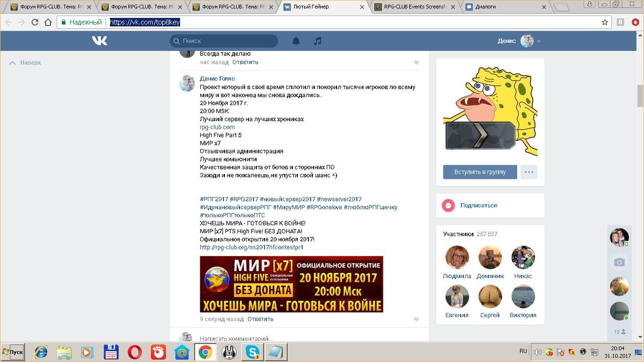This screenshot has height=362, width=644.
Task: Open member Никас's avatar
Action: (x=523, y=257)
